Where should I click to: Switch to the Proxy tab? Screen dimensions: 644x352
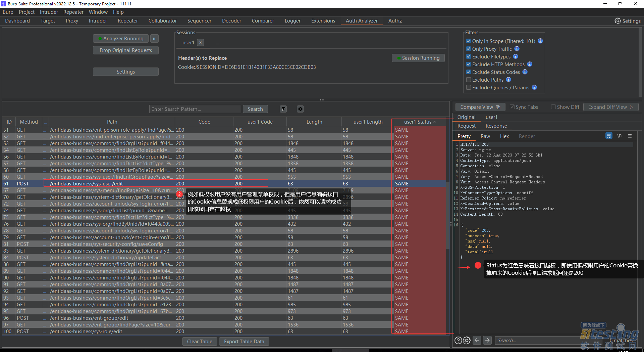pyautogui.click(x=72, y=21)
